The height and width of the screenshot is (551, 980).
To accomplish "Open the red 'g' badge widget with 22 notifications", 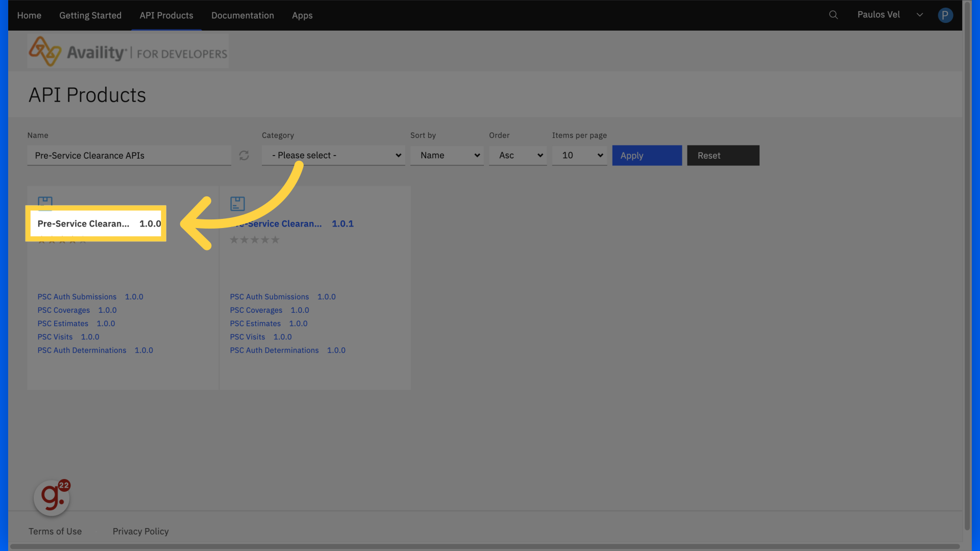I will point(52,497).
